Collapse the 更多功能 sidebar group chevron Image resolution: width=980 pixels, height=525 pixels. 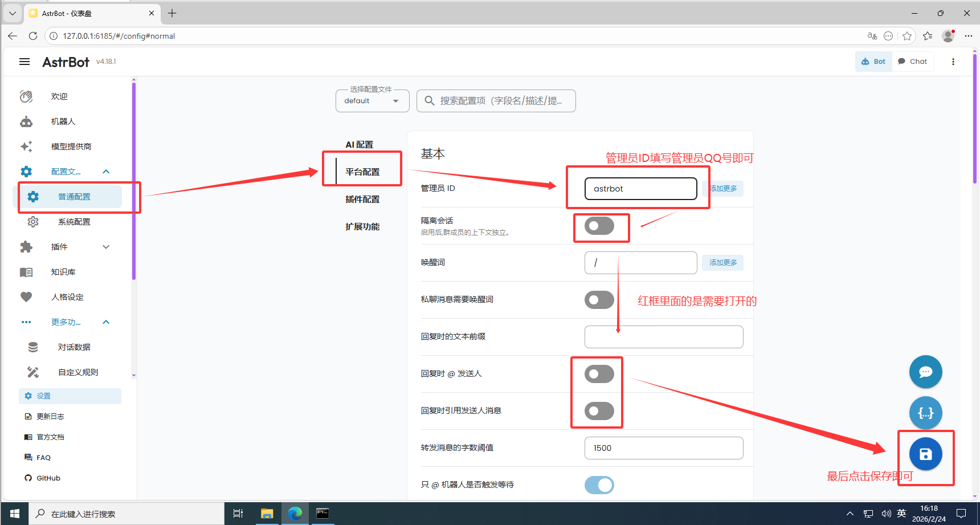tap(106, 322)
